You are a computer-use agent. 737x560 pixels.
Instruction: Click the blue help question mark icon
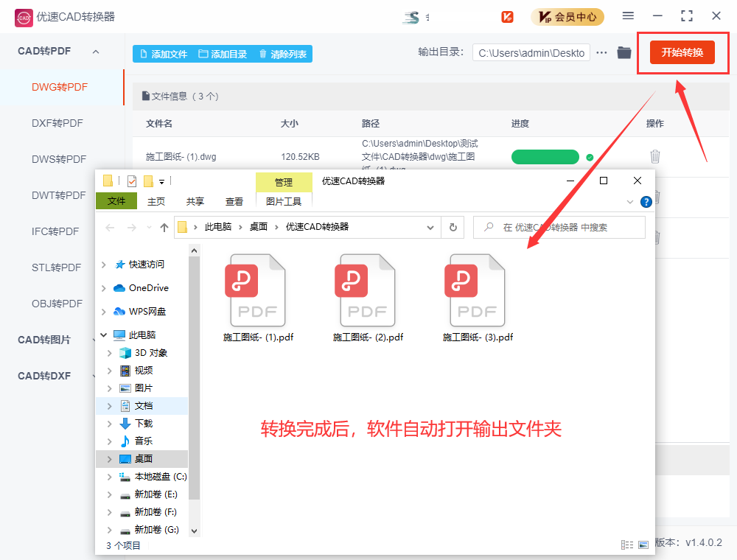pyautogui.click(x=646, y=202)
